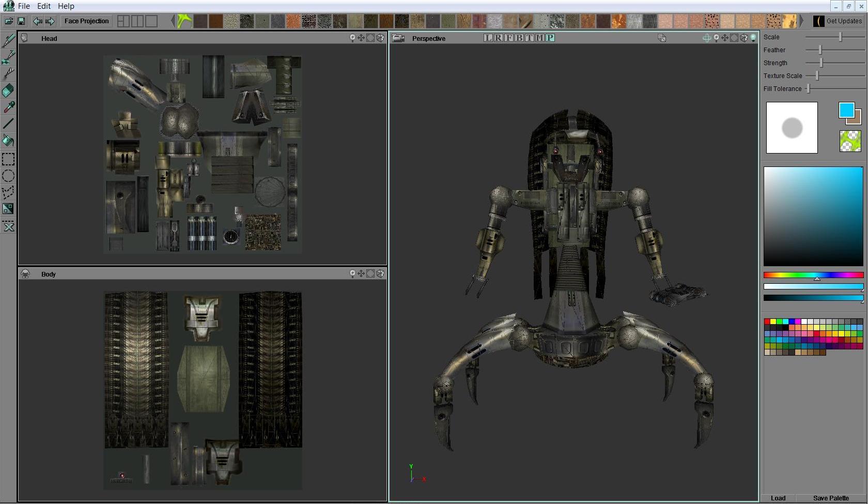This screenshot has height=504, width=868.
Task: Select the smudge tool
Action: (x=8, y=74)
